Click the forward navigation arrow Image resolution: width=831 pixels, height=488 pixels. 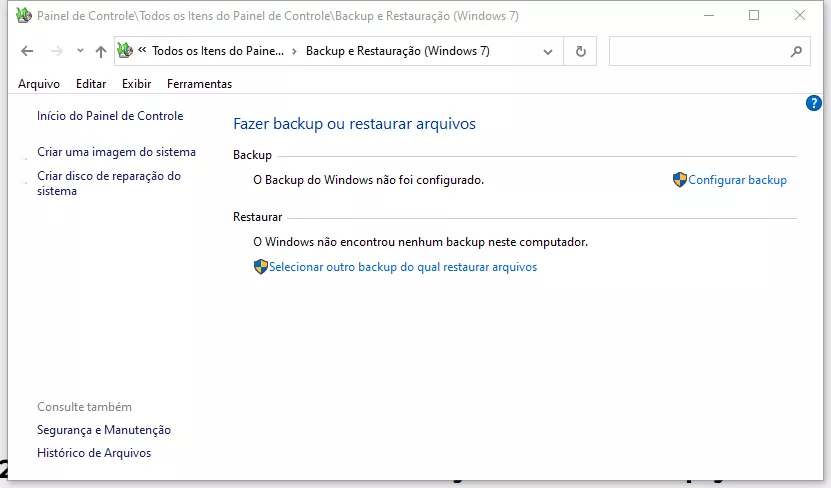[x=57, y=51]
